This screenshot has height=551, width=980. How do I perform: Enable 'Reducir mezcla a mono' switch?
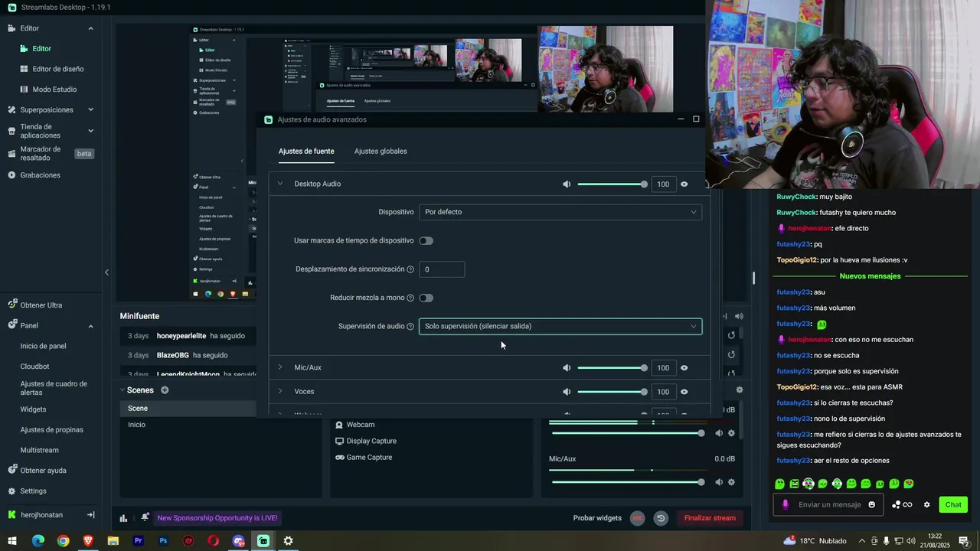(426, 298)
